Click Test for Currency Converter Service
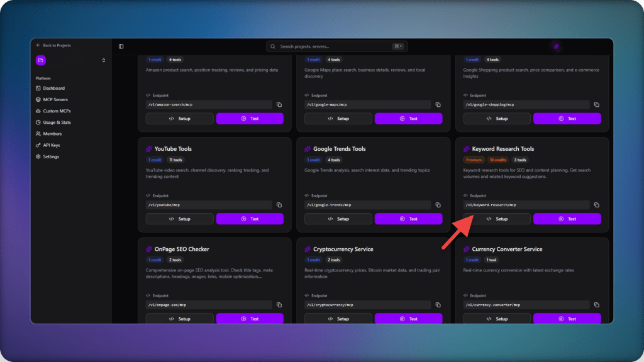644x362 pixels. [567, 319]
